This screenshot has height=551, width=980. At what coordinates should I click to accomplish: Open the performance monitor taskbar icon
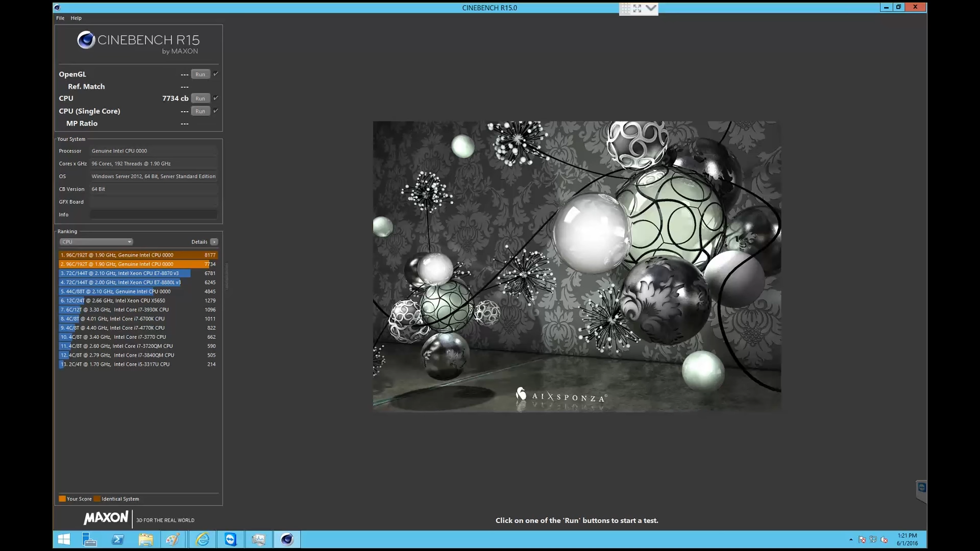pos(259,539)
